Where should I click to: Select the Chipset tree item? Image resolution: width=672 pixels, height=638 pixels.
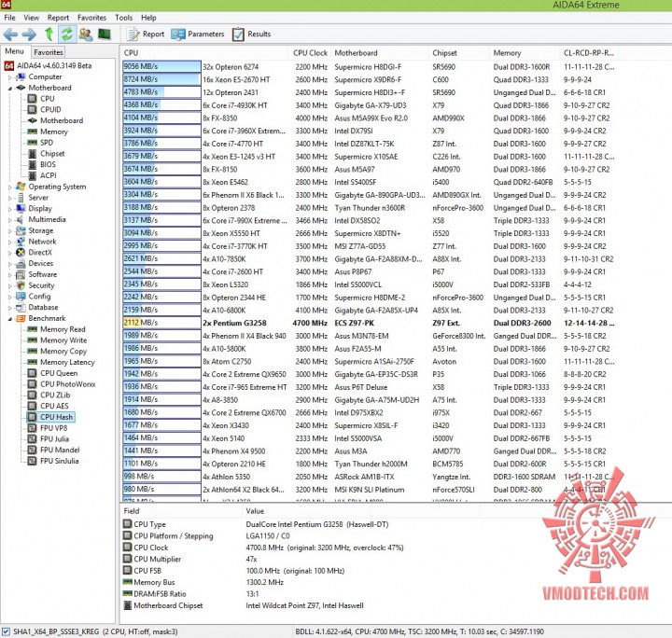[47, 153]
